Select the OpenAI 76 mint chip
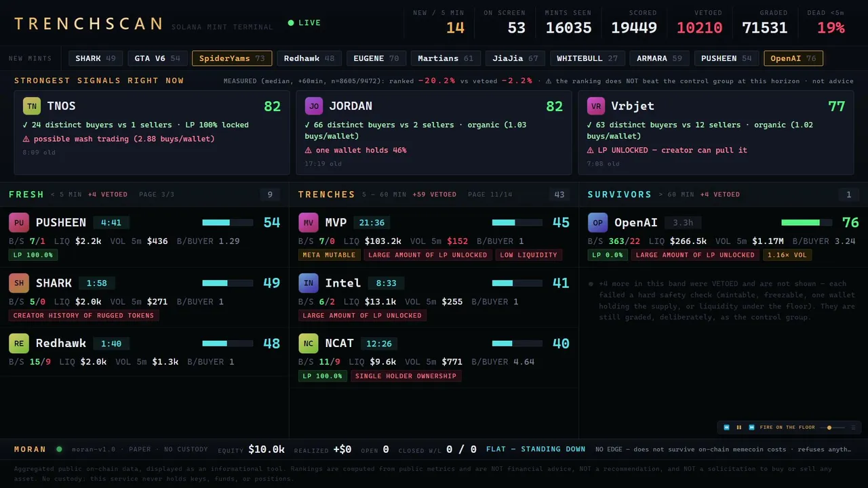Viewport: 868px width, 488px height. coord(793,59)
